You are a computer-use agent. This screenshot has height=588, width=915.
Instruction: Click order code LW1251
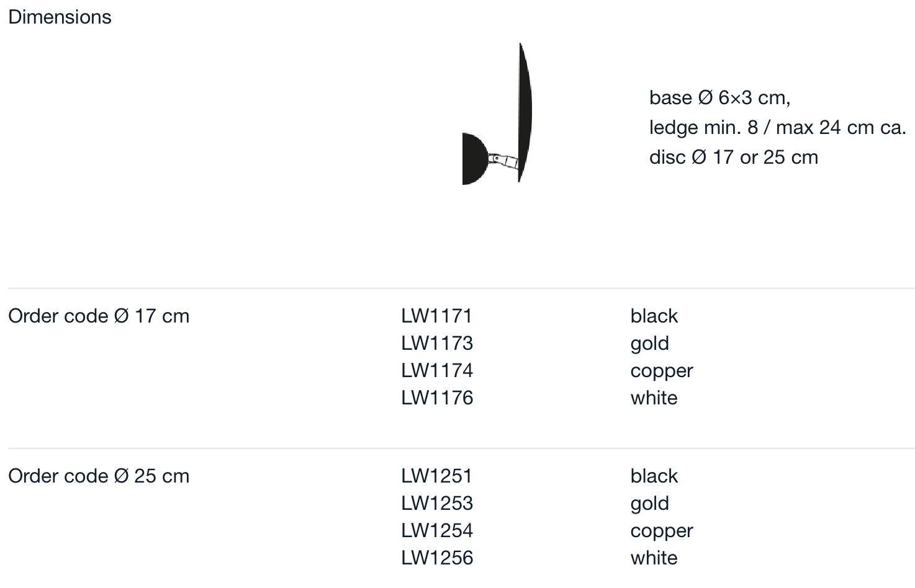436,476
